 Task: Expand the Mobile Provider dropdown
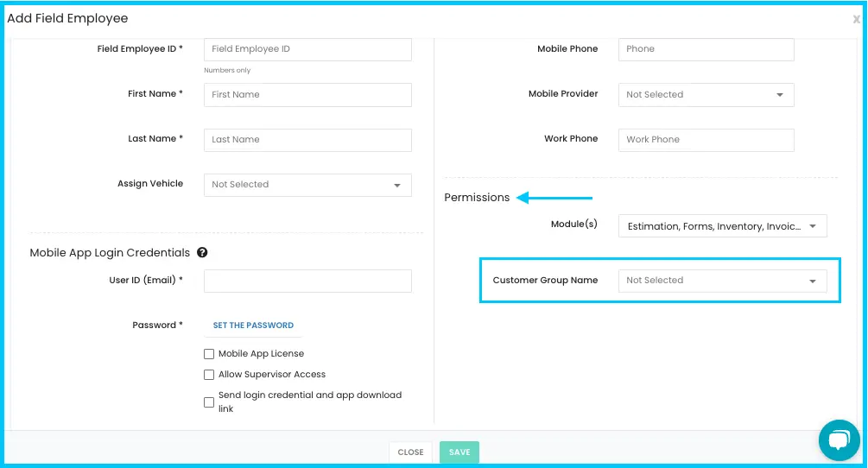click(706, 95)
